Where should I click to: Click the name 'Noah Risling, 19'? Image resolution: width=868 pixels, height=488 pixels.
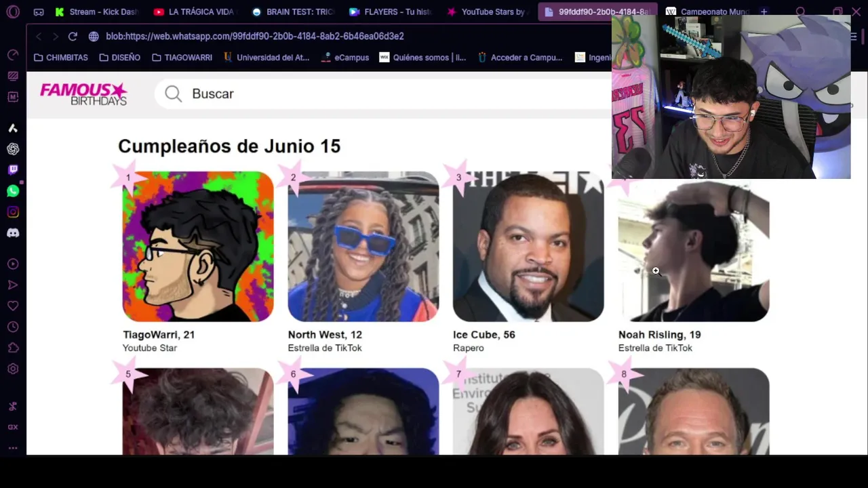click(x=660, y=335)
